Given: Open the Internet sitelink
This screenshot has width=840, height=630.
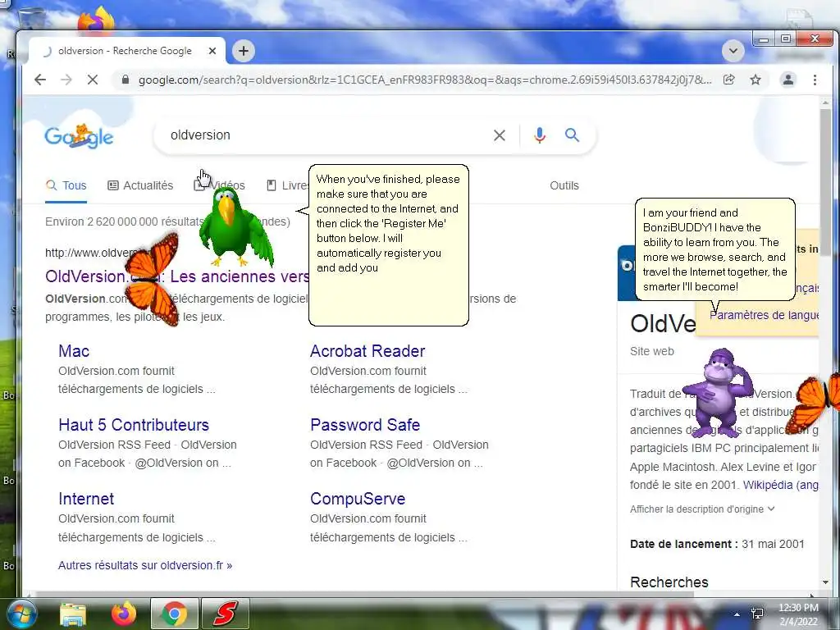Looking at the screenshot, I should pyautogui.click(x=86, y=499).
